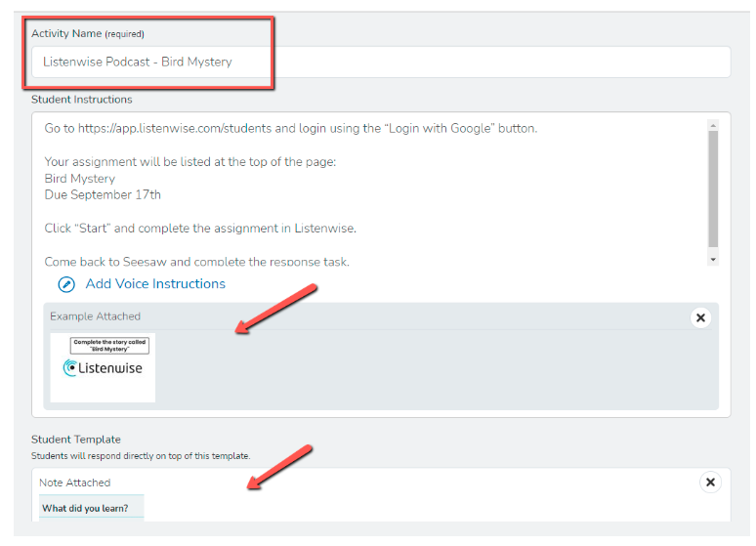Click the instructions scrollbar up arrow
756x546 pixels.
pos(713,125)
